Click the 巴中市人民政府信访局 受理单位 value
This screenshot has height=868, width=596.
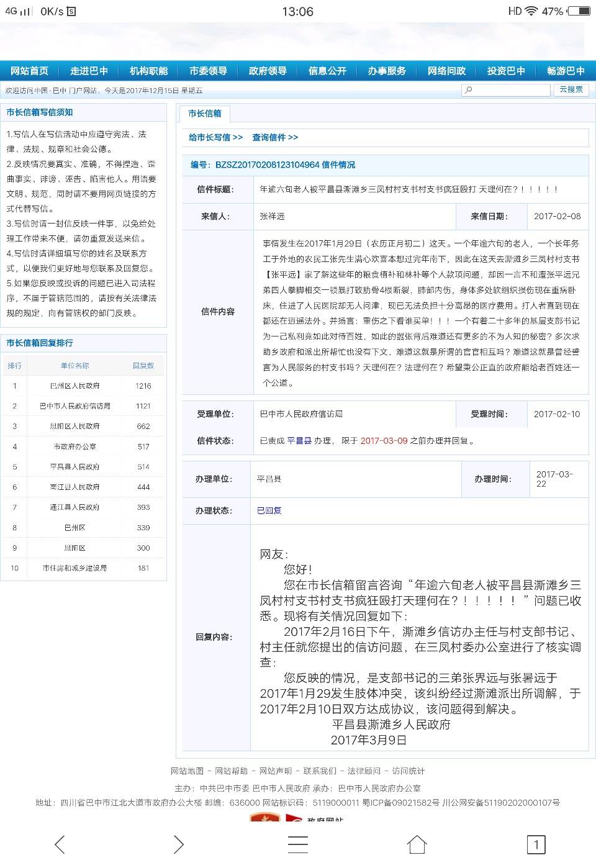click(301, 414)
